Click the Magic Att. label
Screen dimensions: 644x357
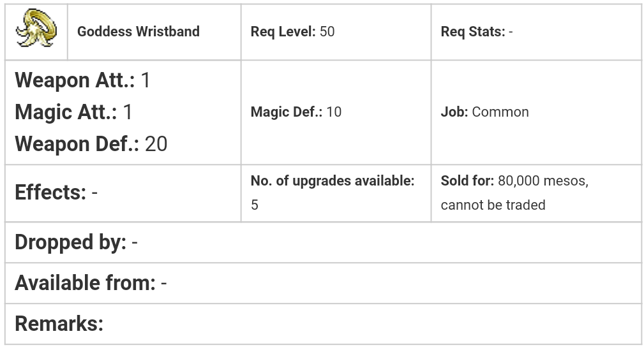66,112
